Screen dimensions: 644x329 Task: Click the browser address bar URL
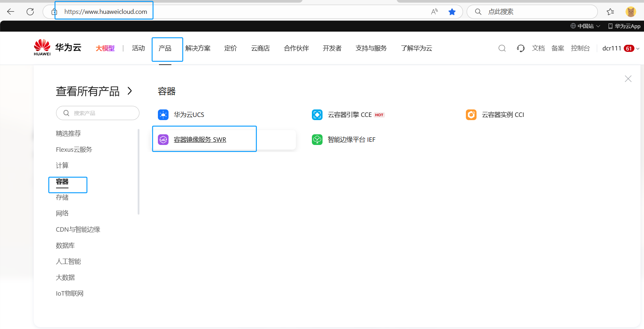(106, 12)
